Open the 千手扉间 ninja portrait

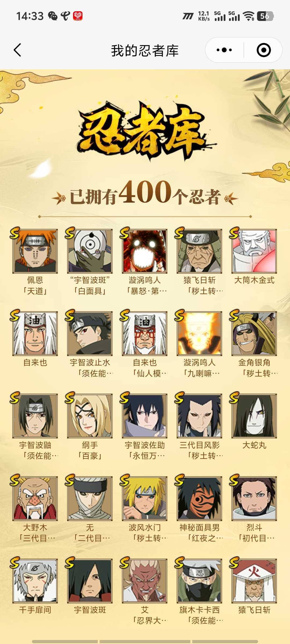click(x=35, y=581)
